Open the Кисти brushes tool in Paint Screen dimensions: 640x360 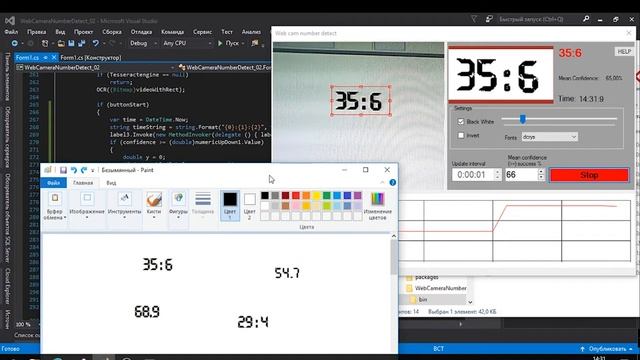tap(154, 206)
